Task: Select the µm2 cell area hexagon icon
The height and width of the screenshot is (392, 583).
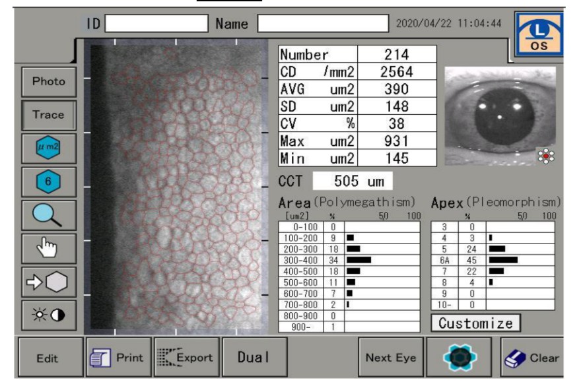Action: 49,148
